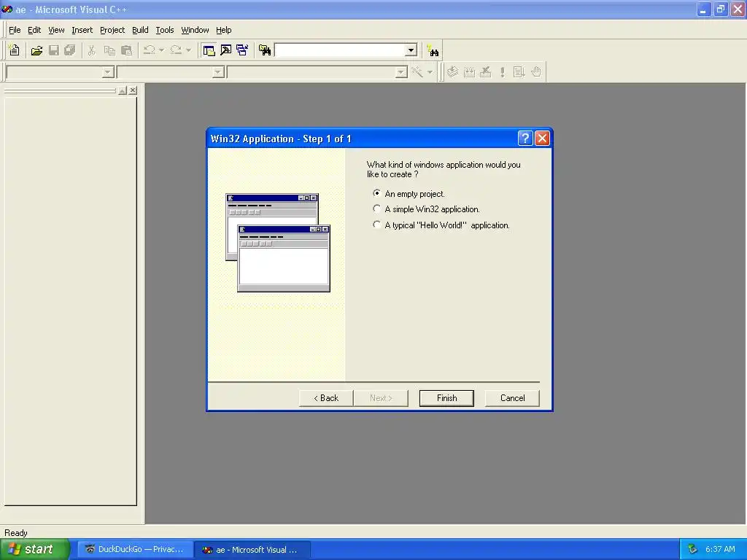Close the docked workspace pane
Screen dimensions: 747x560
coord(133,90)
